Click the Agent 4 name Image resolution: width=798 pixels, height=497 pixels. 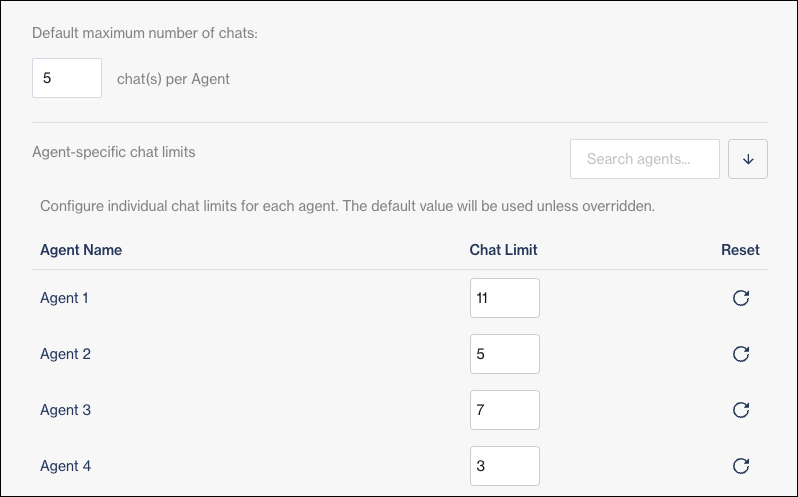point(66,466)
